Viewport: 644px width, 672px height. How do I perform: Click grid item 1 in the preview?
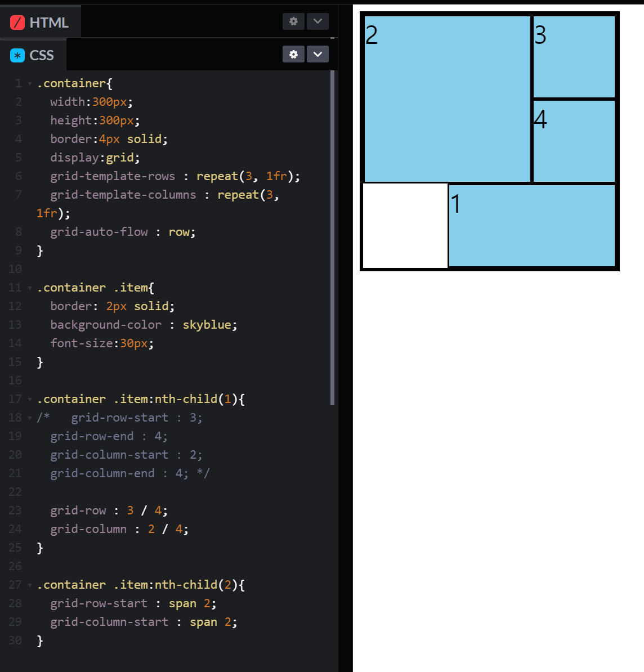[x=532, y=225]
